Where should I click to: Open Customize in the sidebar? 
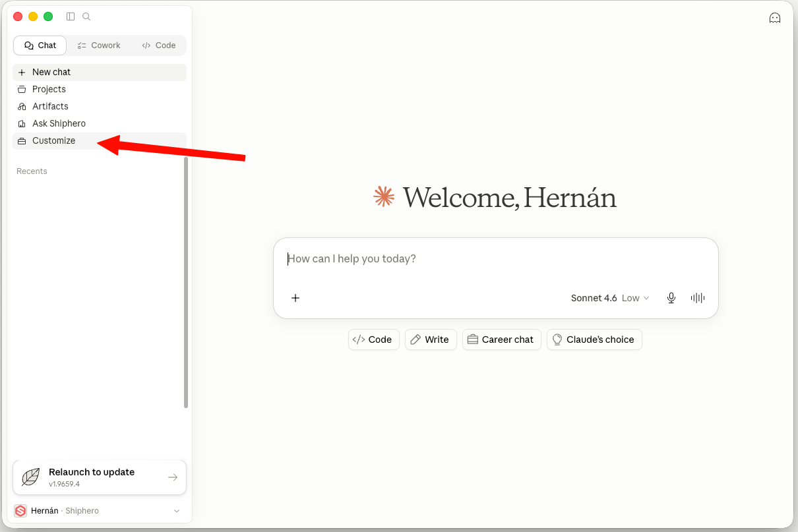click(x=100, y=141)
